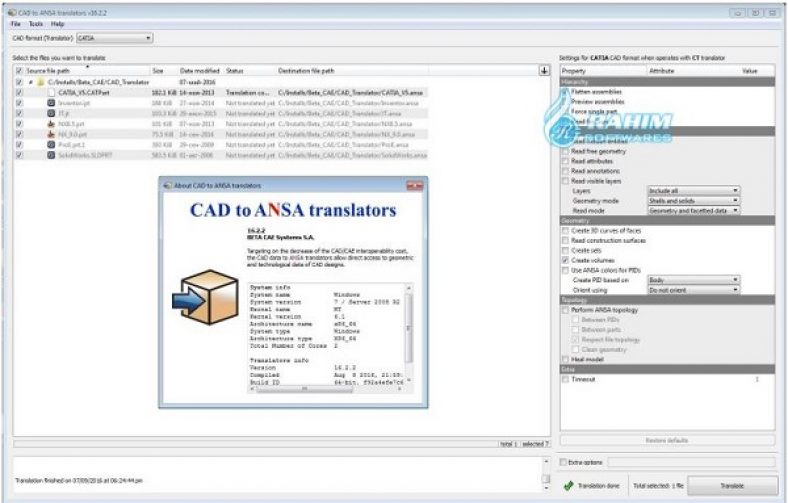Enable Read attributes option
Viewport: 788px width, 503px height.
point(565,161)
